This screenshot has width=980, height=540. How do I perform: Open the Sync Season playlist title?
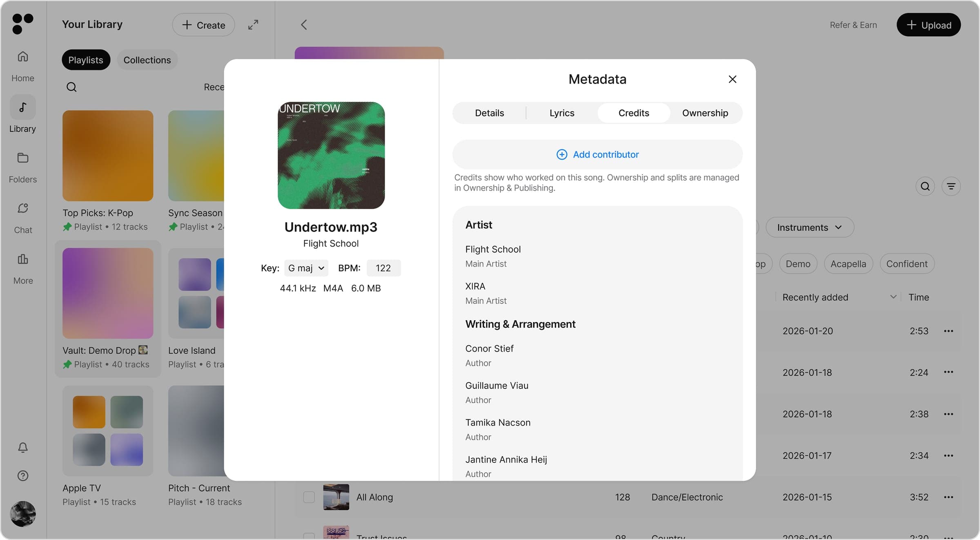196,213
